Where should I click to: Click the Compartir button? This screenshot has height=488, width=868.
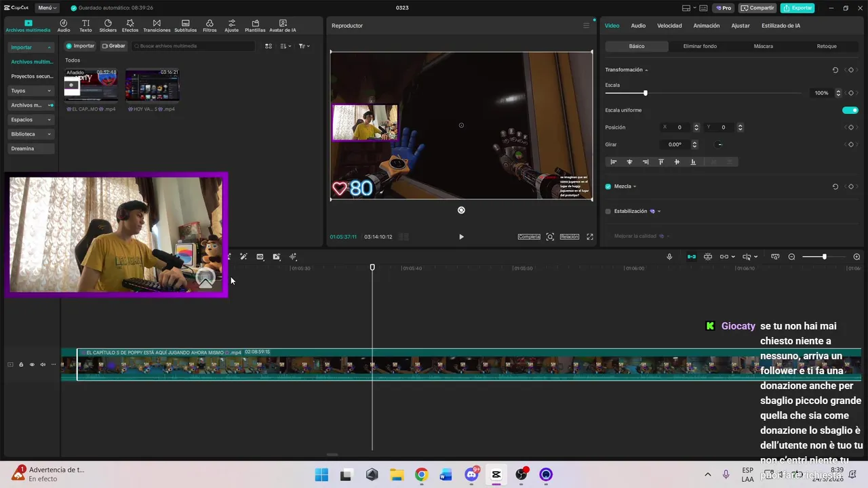pos(757,8)
